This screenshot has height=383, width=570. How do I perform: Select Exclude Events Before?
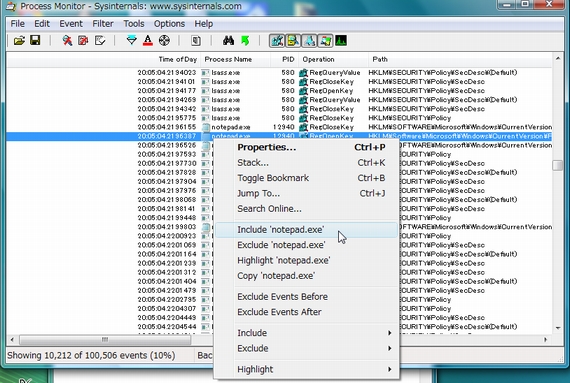306,297
